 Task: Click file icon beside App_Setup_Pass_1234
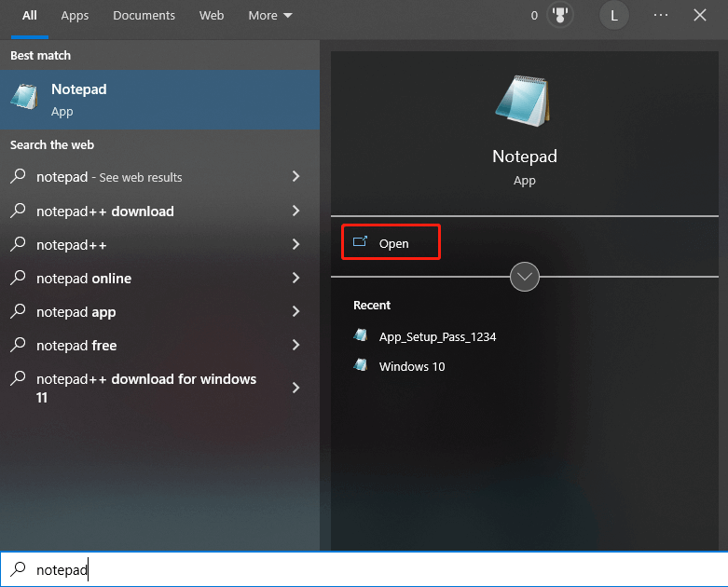click(361, 335)
